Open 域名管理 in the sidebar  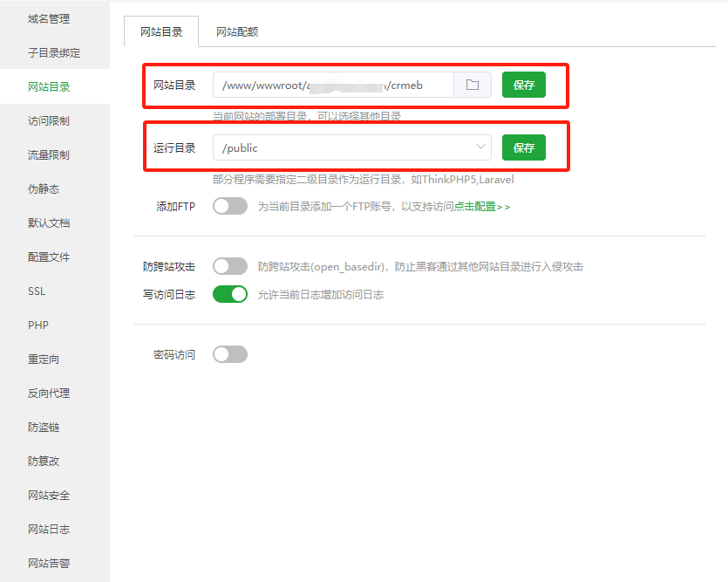[x=49, y=18]
